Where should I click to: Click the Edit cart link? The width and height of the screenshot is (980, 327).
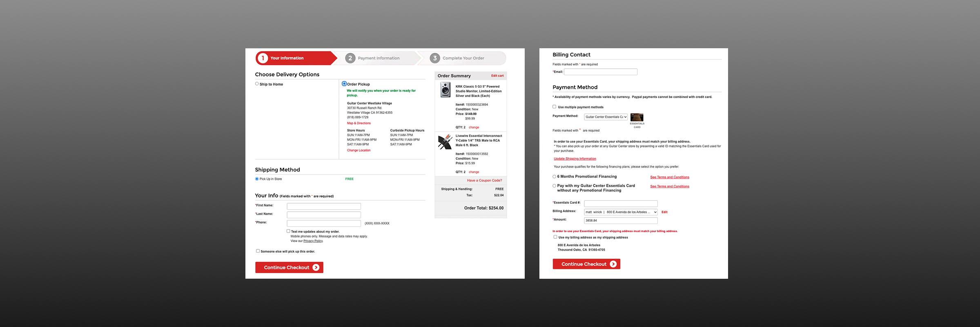tap(497, 76)
